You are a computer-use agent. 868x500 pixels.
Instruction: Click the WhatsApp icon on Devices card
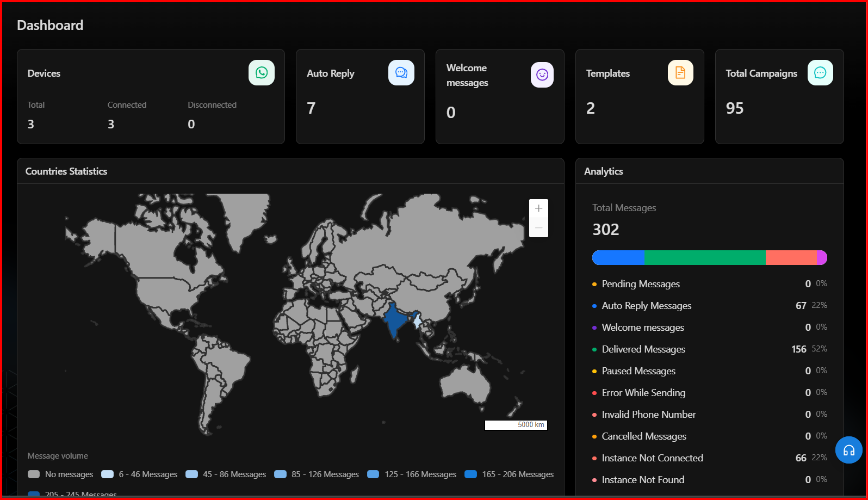261,73
